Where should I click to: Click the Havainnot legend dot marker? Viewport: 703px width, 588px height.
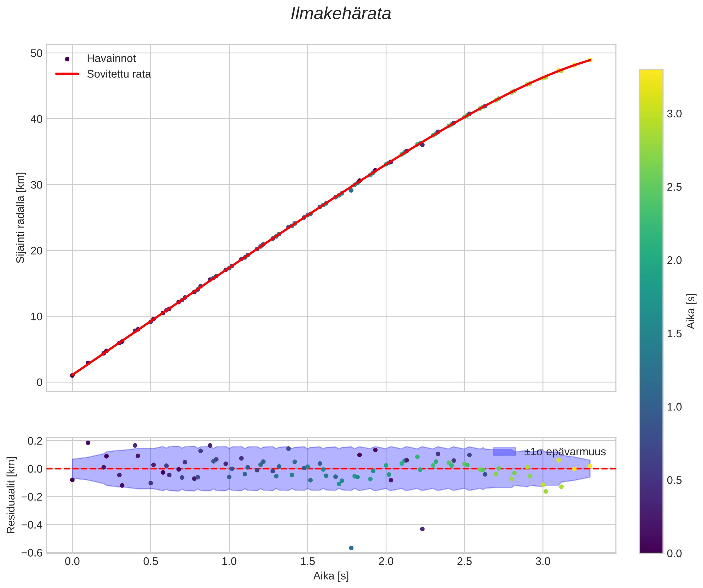67,59
